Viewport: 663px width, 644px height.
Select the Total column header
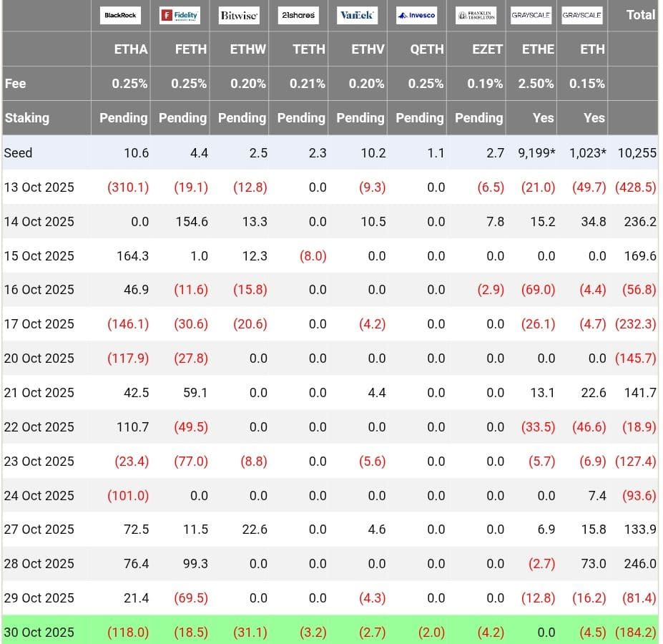pos(640,14)
